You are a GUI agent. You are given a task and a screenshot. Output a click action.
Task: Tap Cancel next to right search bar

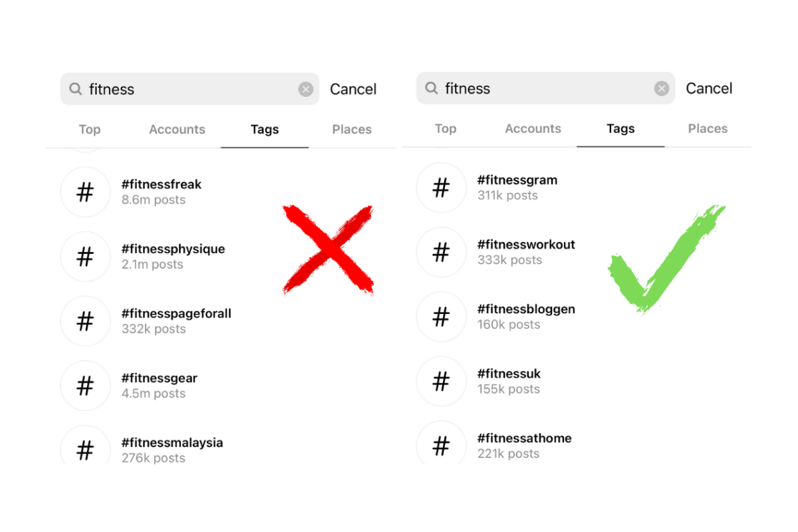click(709, 89)
